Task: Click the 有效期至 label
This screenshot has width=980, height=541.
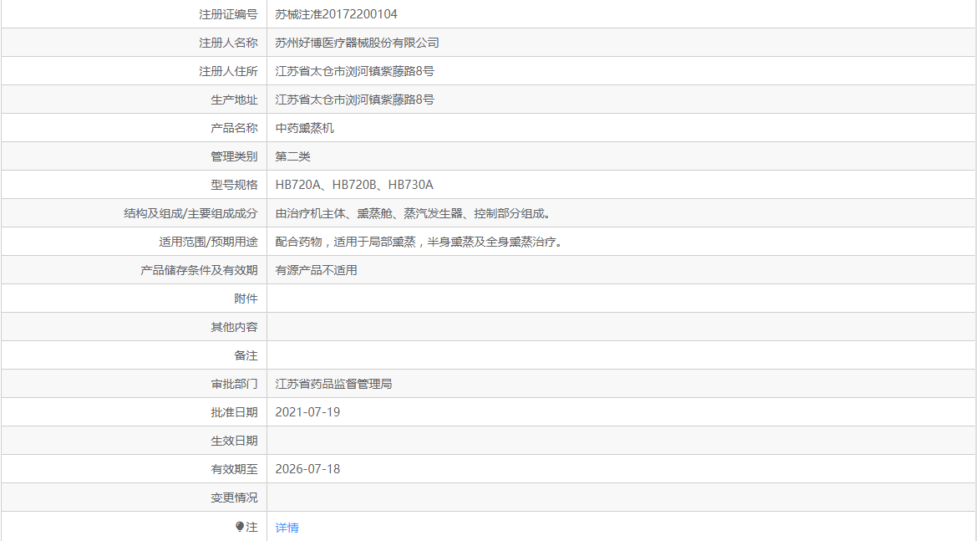Action: pyautogui.click(x=234, y=469)
